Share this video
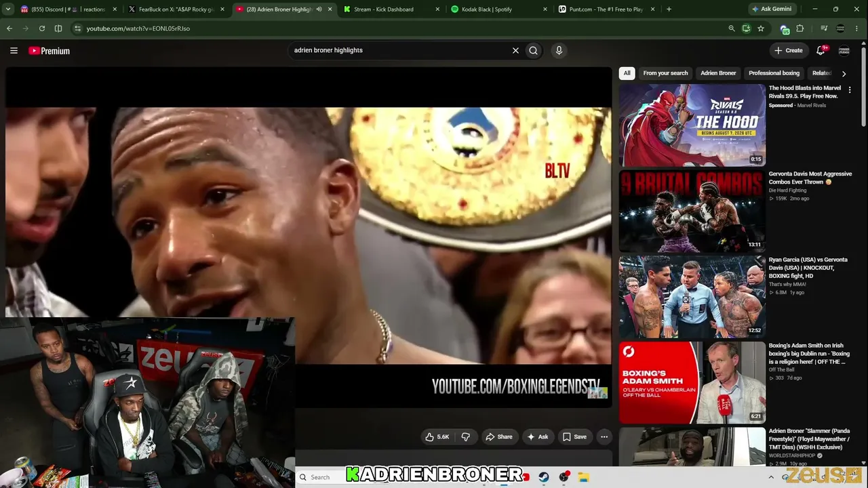 click(x=498, y=437)
